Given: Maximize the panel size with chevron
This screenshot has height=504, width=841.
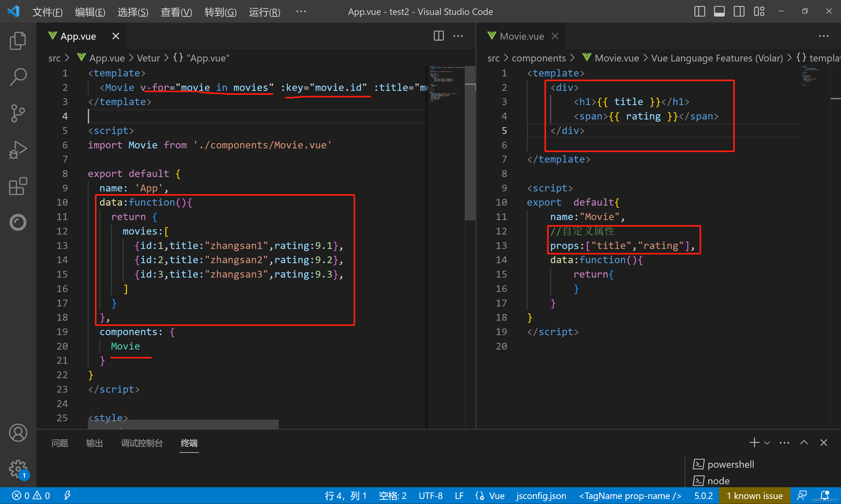Looking at the screenshot, I should pyautogui.click(x=804, y=443).
